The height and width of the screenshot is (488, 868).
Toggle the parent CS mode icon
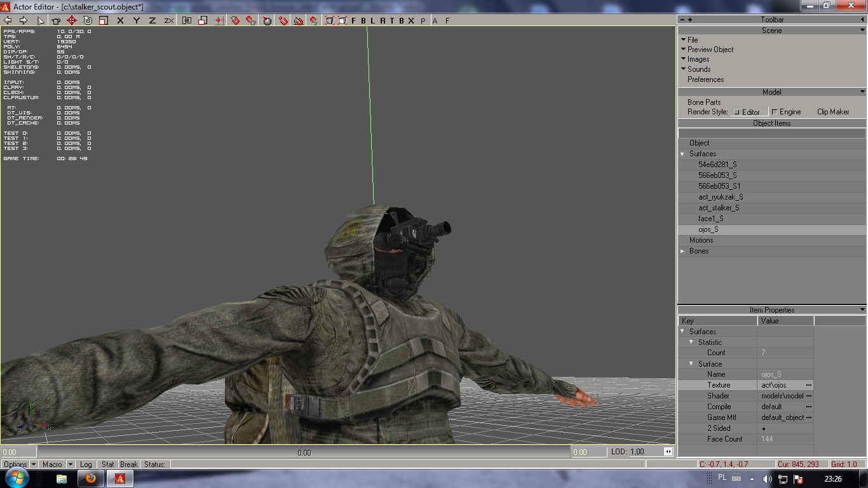click(x=187, y=20)
